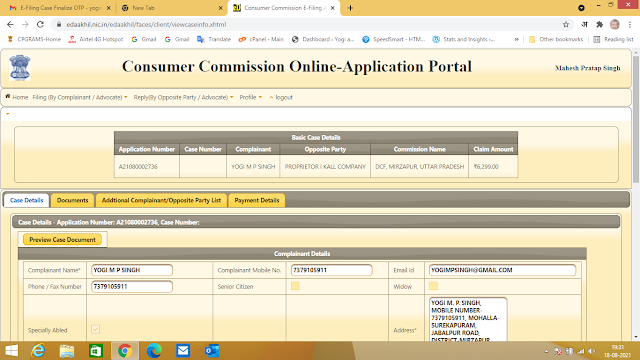This screenshot has height=360, width=640.
Task: Click the page vertical scrollbar
Action: point(636,120)
